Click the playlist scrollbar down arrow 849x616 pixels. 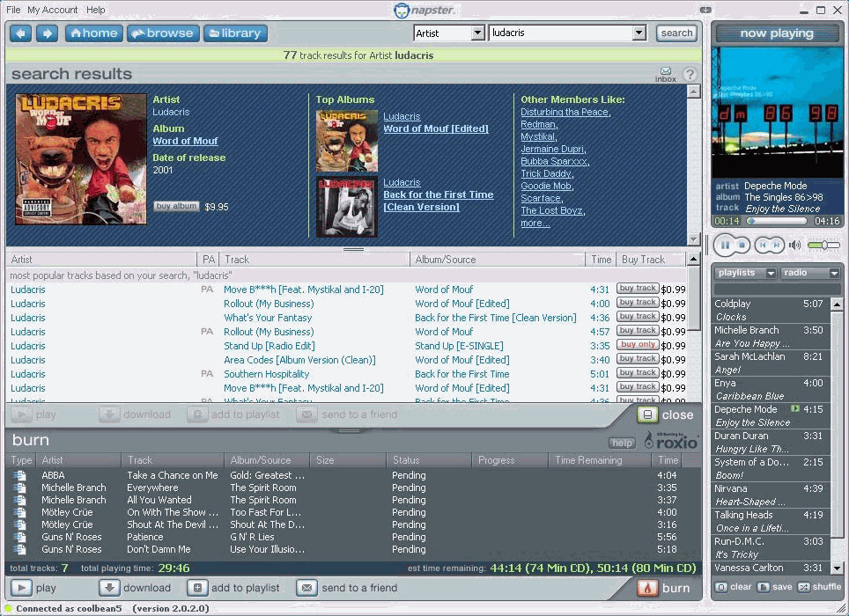(x=837, y=568)
